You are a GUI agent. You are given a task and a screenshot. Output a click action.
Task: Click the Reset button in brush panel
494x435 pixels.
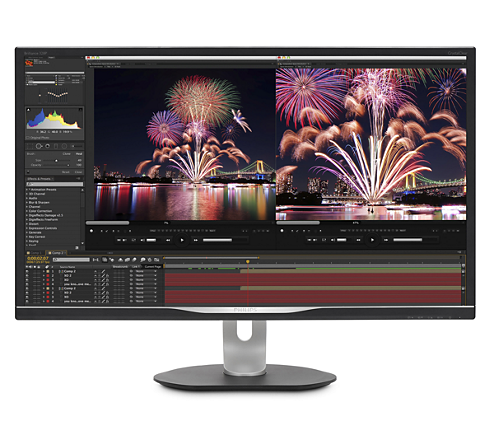(x=66, y=172)
